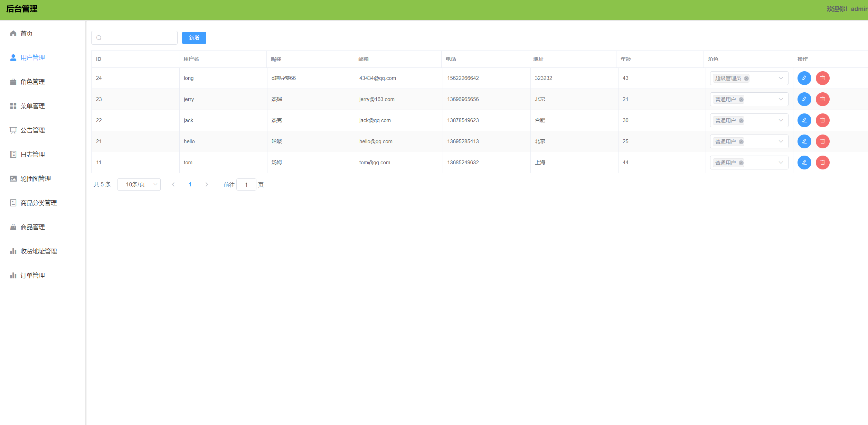
Task: Click the home icon beside 首页
Action: pyautogui.click(x=13, y=34)
